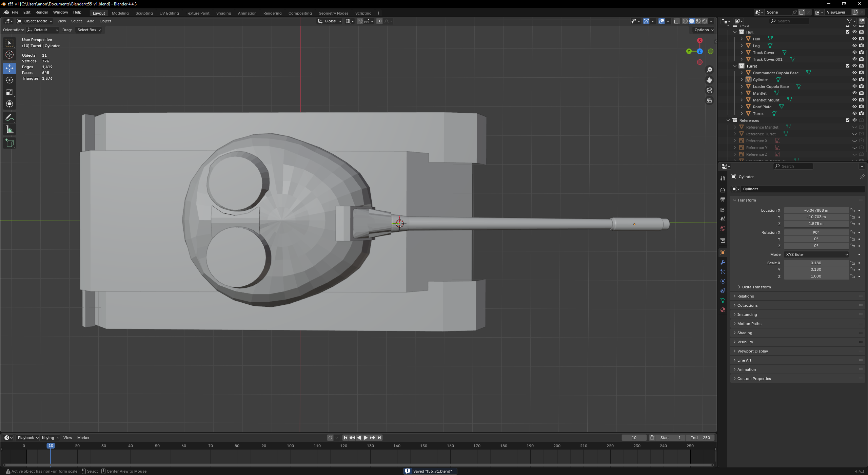Toggle snapping magnet in header

click(x=360, y=21)
